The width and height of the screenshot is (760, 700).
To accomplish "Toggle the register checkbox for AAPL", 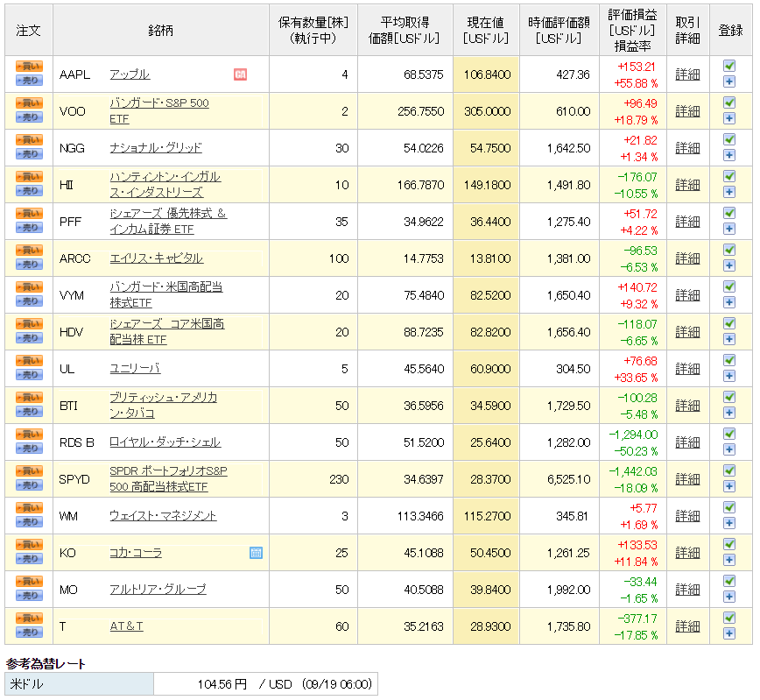I will [x=729, y=66].
